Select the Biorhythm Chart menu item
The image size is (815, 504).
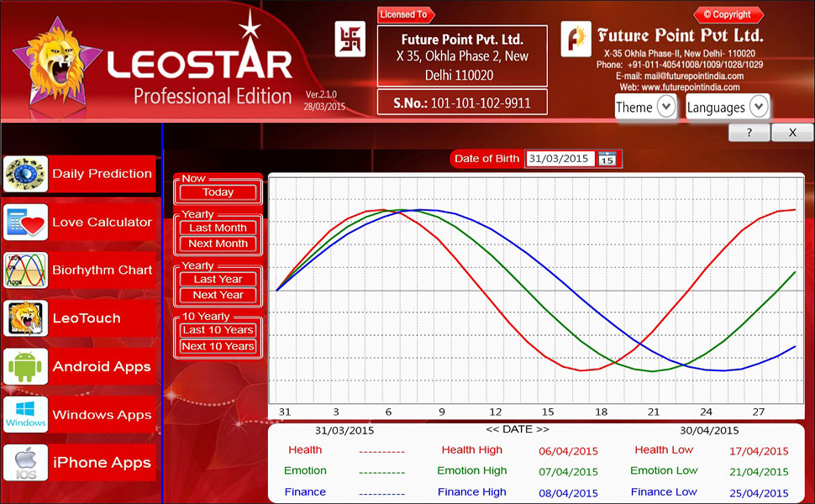click(x=102, y=270)
